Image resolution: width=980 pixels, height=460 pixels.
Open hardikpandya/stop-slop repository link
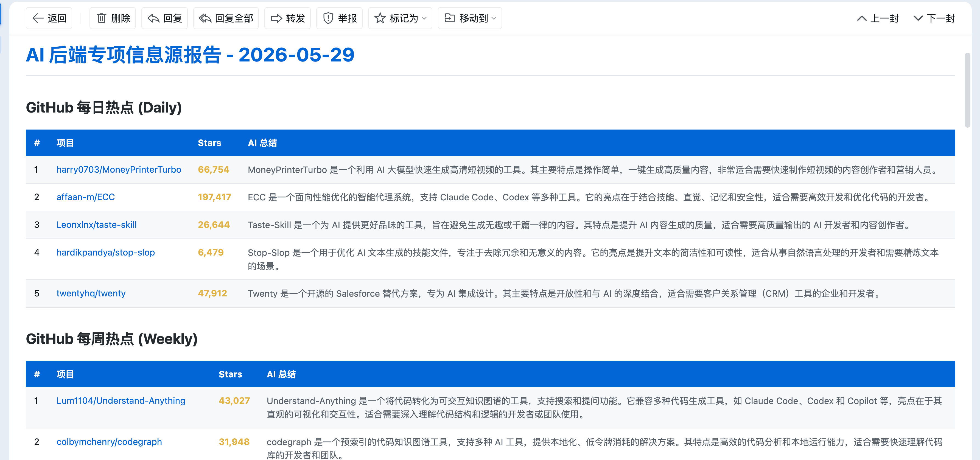(x=106, y=253)
